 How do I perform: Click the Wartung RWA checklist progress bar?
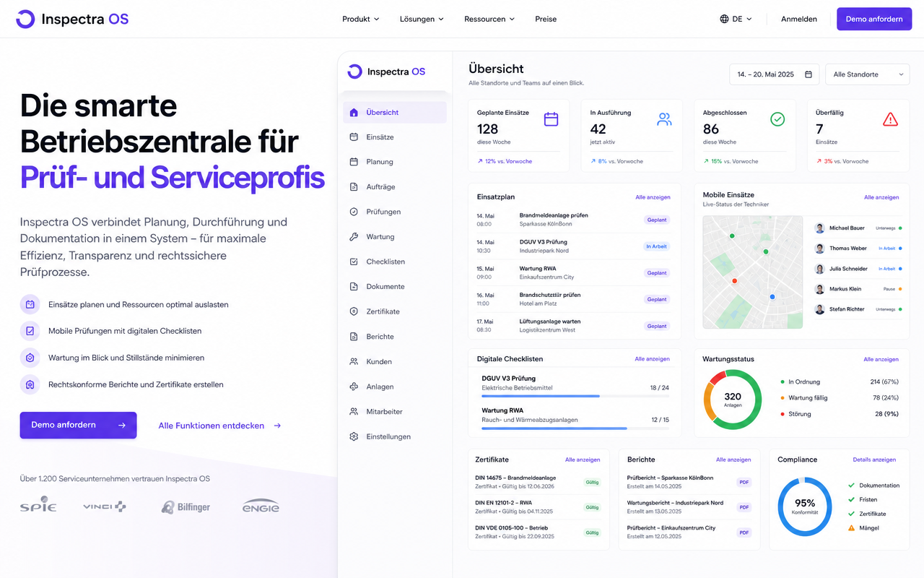pos(575,428)
